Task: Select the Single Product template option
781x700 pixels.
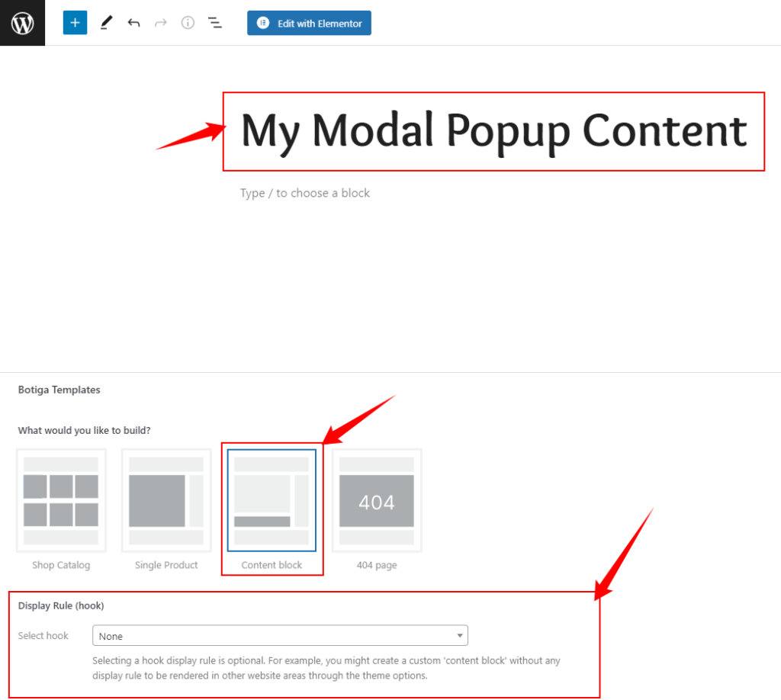Action: point(166,501)
